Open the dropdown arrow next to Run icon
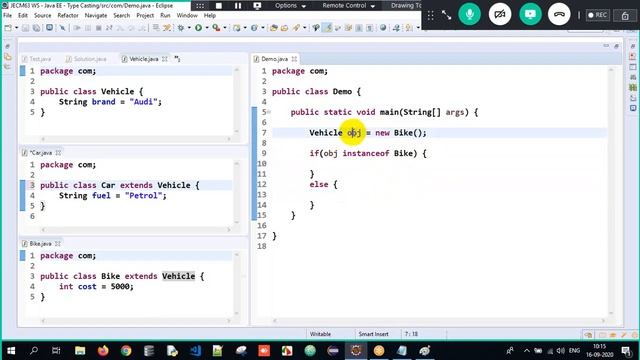640x360 pixels. pos(207,28)
